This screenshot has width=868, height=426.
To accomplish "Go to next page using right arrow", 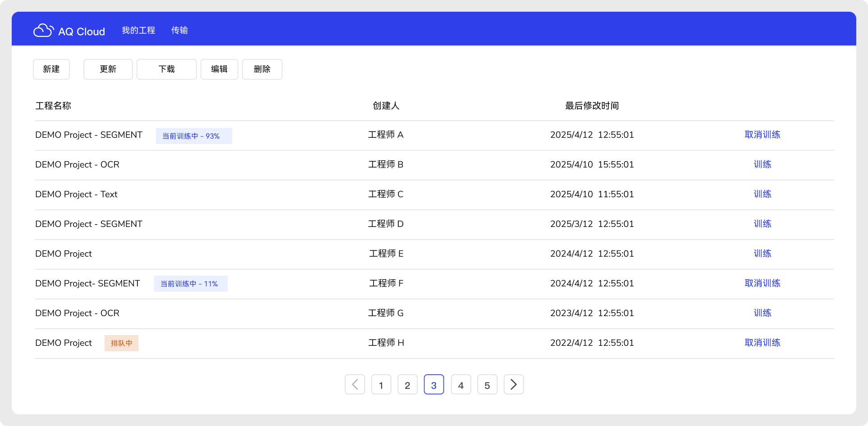I will tap(513, 385).
